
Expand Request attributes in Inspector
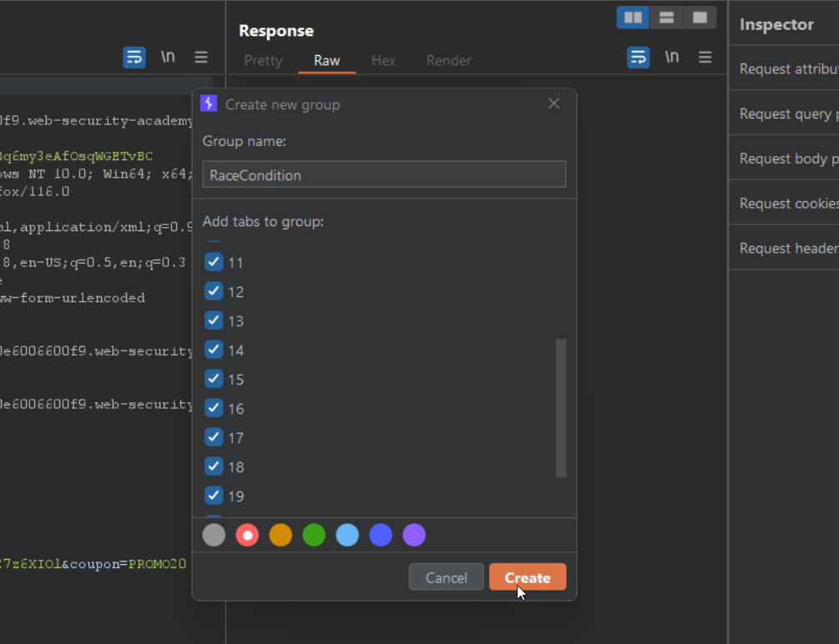[x=788, y=69]
